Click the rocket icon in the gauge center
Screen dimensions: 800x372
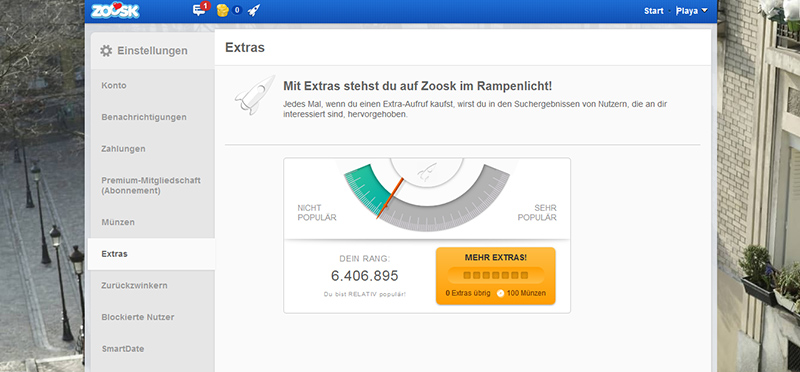point(426,172)
